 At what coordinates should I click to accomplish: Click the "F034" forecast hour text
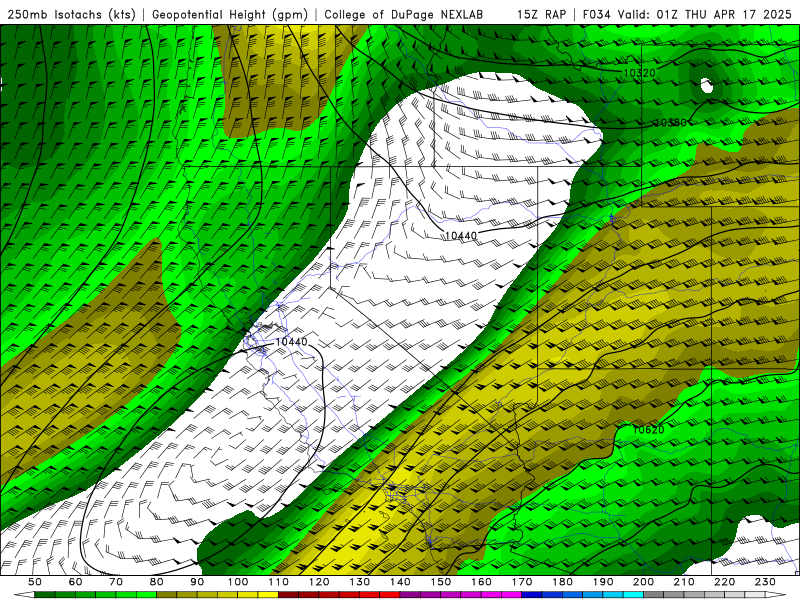click(x=596, y=15)
